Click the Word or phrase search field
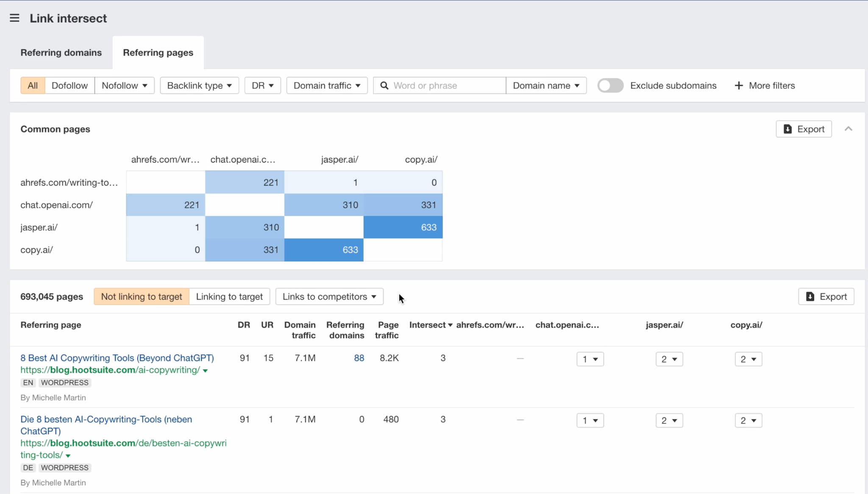The height and width of the screenshot is (494, 868). point(440,86)
